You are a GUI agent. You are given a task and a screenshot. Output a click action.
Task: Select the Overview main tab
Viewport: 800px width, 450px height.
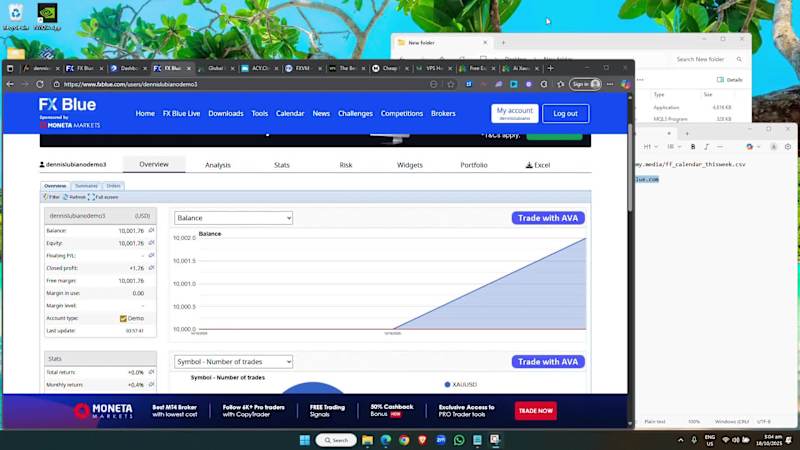(154, 164)
